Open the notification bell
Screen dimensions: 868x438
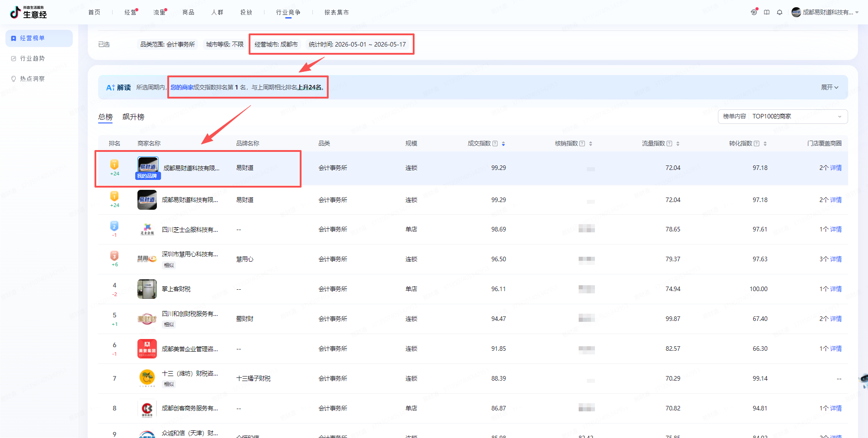click(x=779, y=12)
